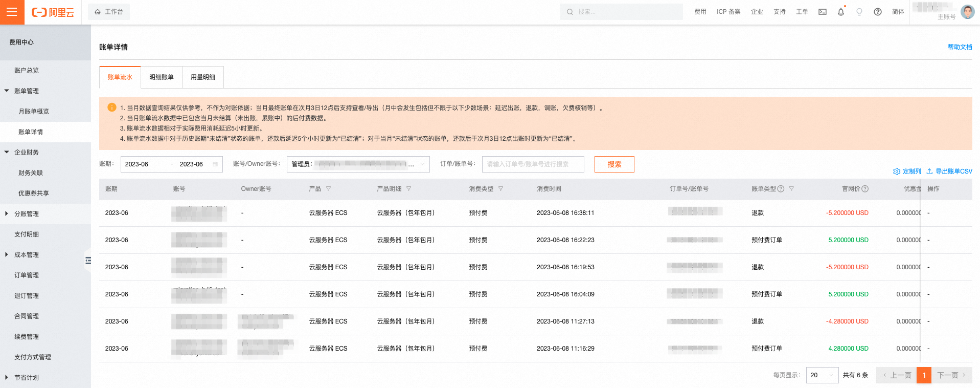Collapse the sidebar with handle icon
This screenshot has height=388, width=980.
[88, 261]
